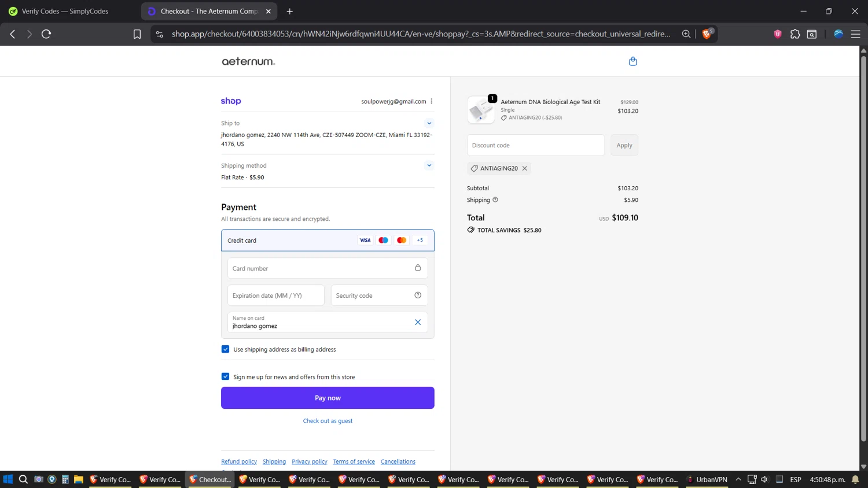Viewport: 868px width, 488px height.
Task: Expand the Ship to address section
Action: point(429,123)
